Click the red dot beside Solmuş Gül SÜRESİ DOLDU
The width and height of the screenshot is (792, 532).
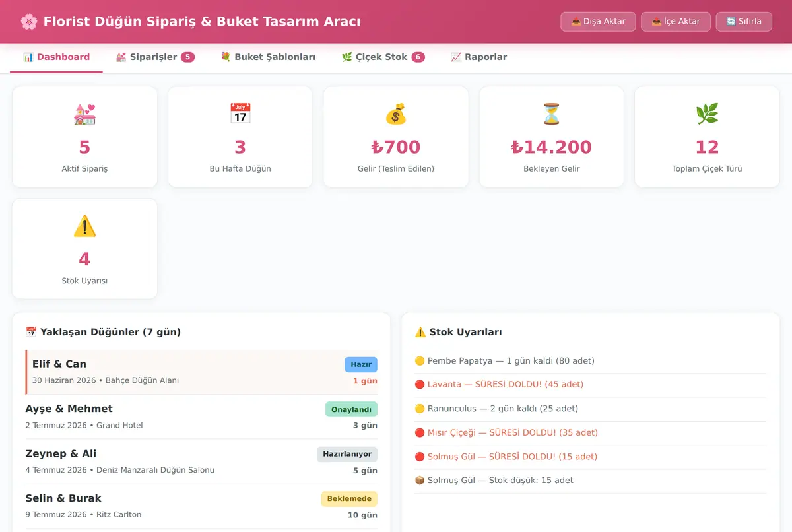(x=420, y=457)
